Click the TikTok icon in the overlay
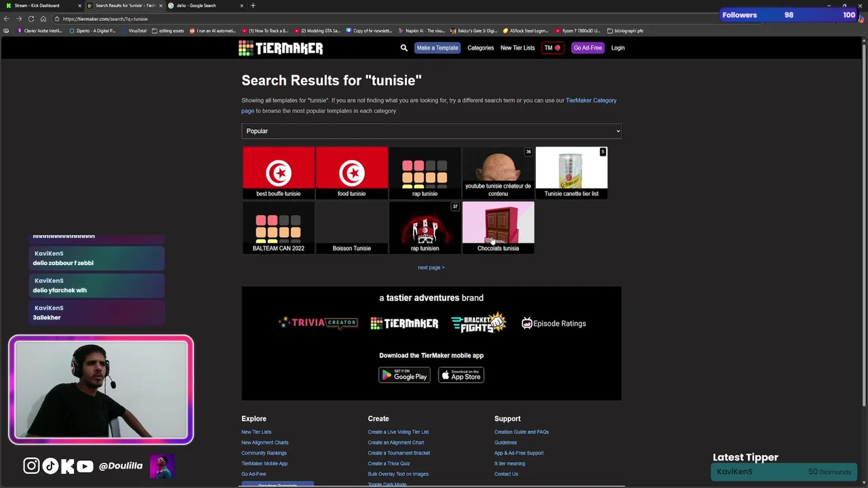The height and width of the screenshot is (488, 868). [50, 466]
